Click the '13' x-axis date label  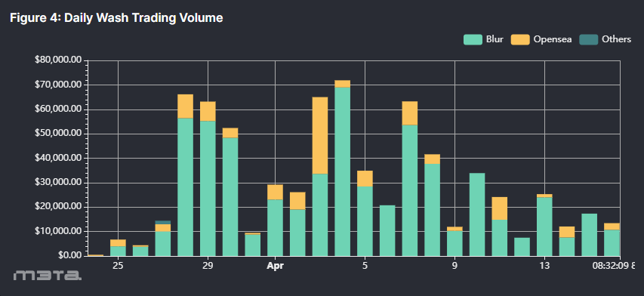pos(544,266)
